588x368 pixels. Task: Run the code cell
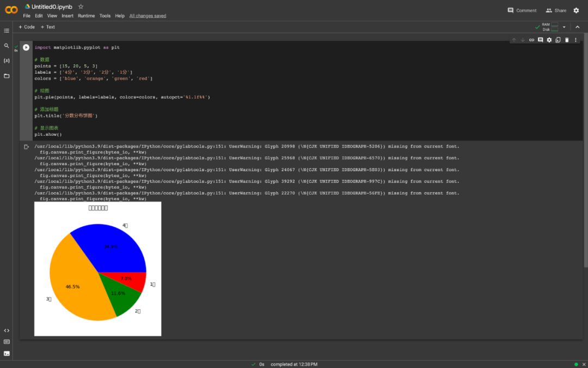point(26,47)
